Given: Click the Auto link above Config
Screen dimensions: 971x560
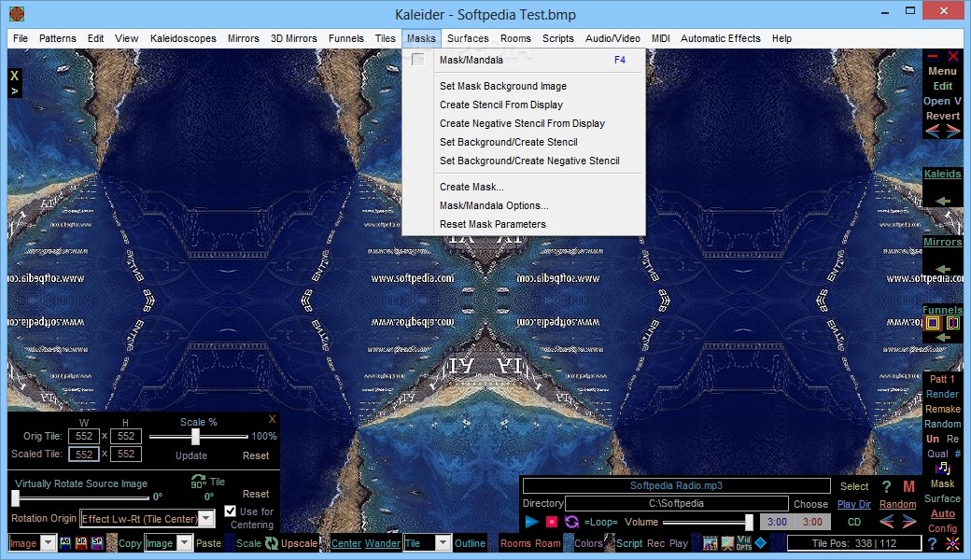Looking at the screenshot, I should pyautogui.click(x=942, y=513).
